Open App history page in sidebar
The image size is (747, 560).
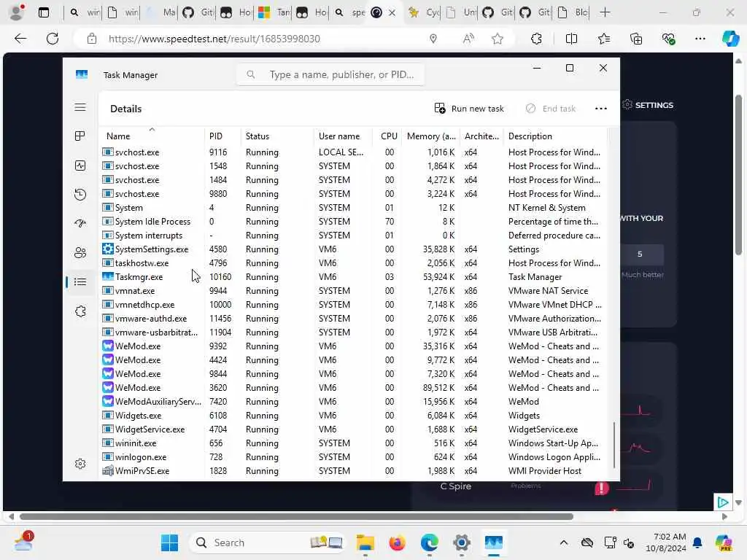[80, 194]
